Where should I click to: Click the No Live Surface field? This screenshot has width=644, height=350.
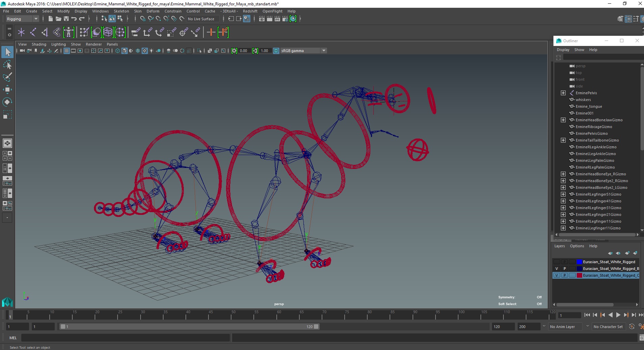click(x=203, y=19)
